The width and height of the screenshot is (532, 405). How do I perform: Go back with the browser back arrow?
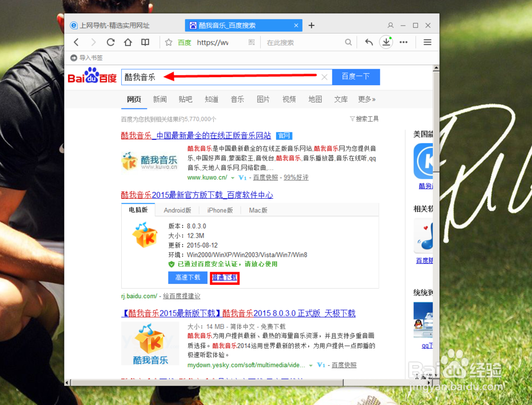tap(76, 43)
